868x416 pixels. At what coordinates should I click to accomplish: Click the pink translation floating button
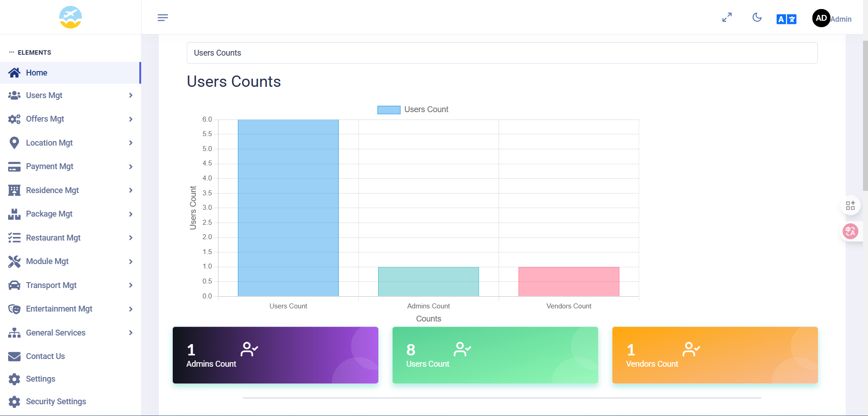click(850, 232)
